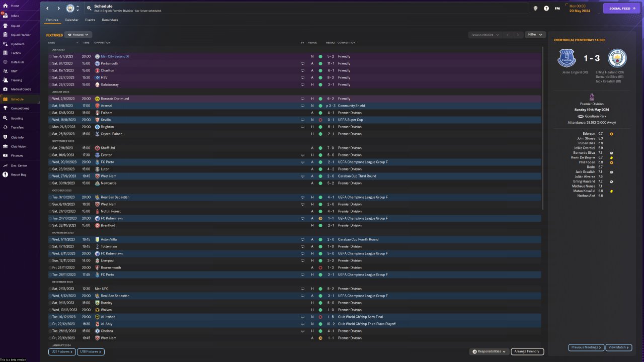Viewport: 644px width, 362px height.
Task: Go to the next season arrow
Action: pyautogui.click(x=518, y=35)
